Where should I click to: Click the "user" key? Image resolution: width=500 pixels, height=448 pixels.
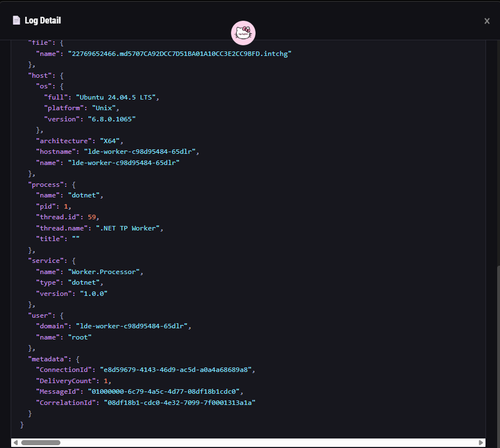click(x=41, y=315)
